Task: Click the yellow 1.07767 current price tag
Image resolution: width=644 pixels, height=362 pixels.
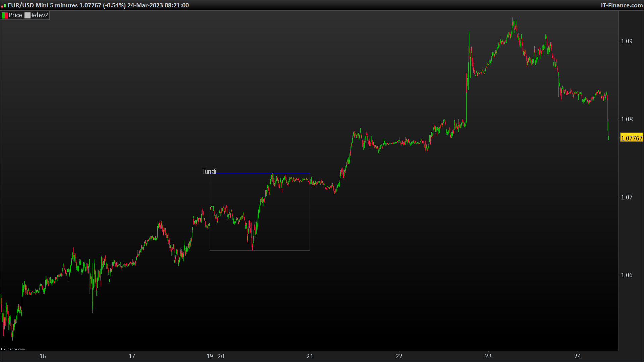Action: pos(631,138)
